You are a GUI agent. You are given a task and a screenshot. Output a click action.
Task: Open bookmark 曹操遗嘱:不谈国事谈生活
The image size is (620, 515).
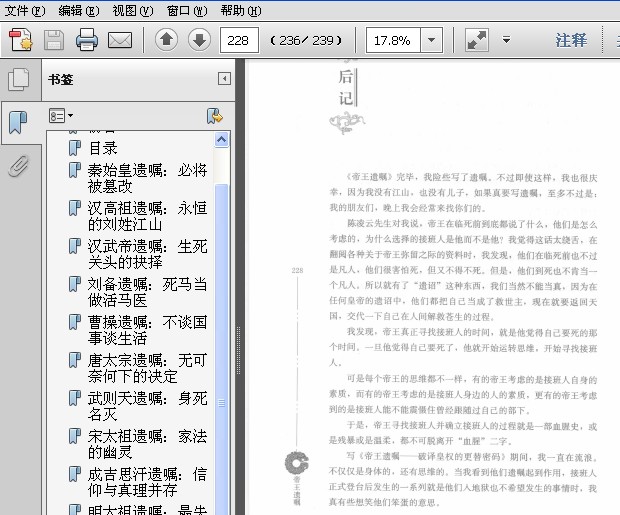pyautogui.click(x=148, y=330)
